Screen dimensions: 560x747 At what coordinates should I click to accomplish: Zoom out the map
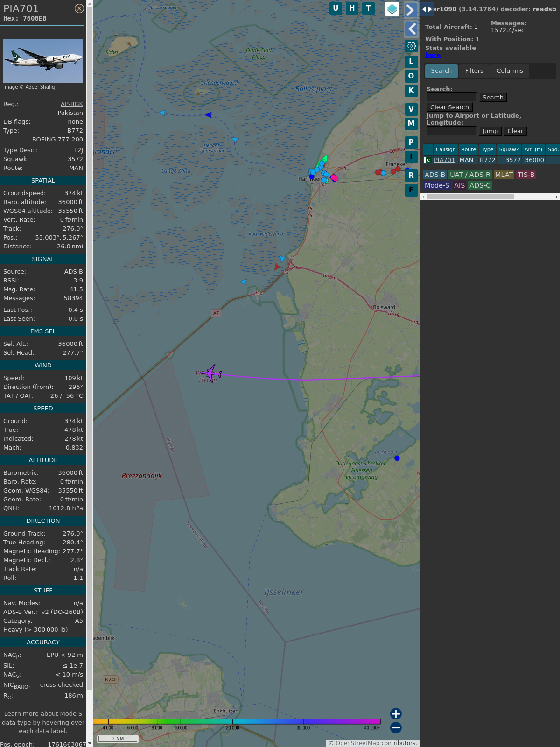click(x=396, y=727)
